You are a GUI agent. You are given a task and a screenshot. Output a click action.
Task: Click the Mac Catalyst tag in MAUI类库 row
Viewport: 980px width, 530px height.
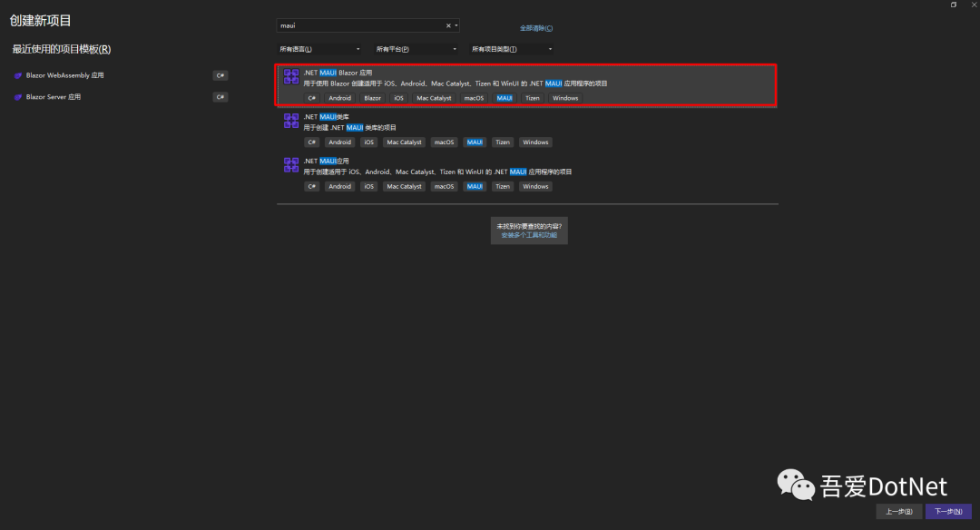pos(405,142)
